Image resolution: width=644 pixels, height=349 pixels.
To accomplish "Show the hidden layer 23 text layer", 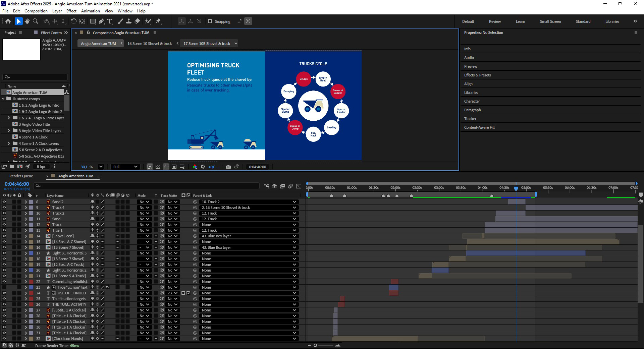I will pyautogui.click(x=4, y=287).
